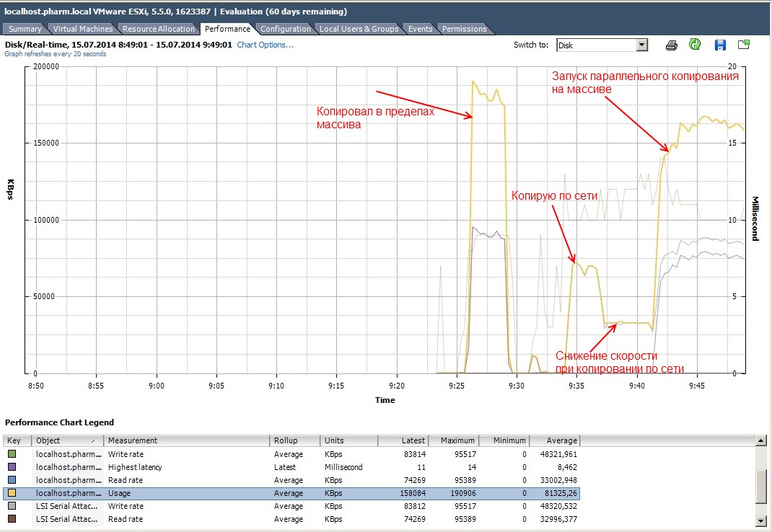Viewport: 772px width, 532px height.
Task: Open the Configuration tab
Action: point(285,29)
